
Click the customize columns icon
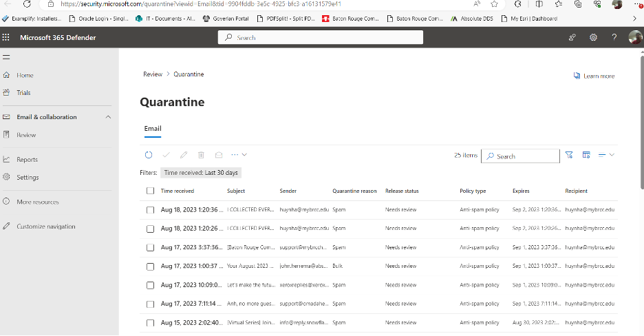[586, 156]
